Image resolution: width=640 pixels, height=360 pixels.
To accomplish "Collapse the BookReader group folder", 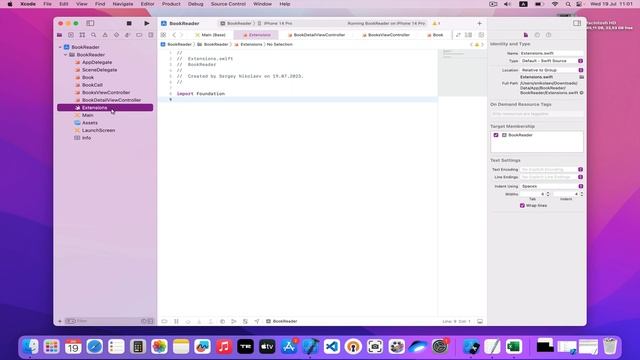I will (x=66, y=55).
